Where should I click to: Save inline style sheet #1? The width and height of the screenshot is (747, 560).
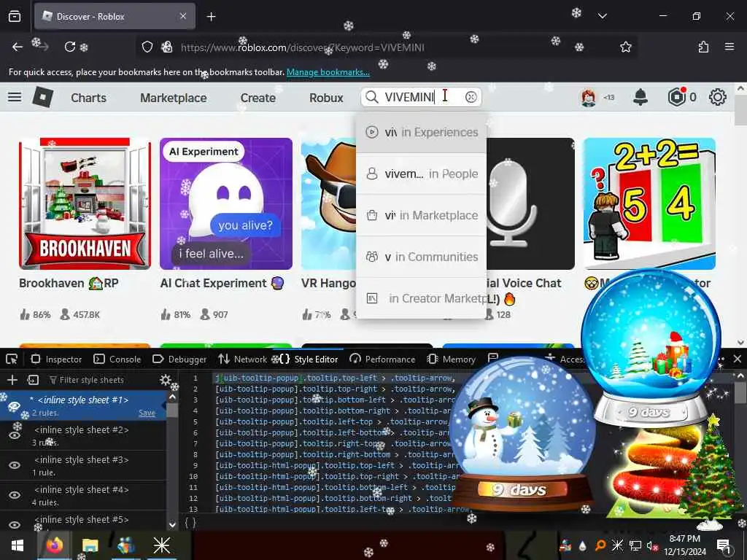[x=147, y=413]
